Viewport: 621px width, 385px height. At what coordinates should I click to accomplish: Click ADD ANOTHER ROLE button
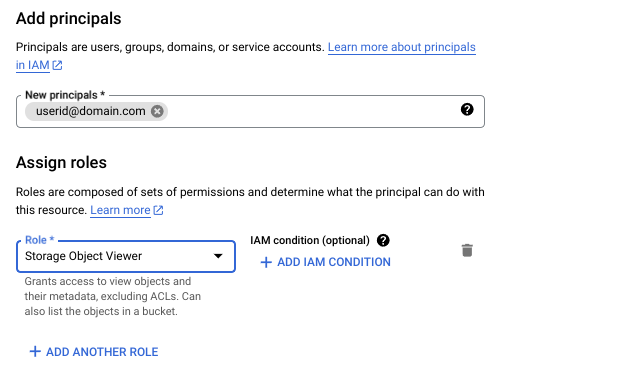click(x=94, y=352)
